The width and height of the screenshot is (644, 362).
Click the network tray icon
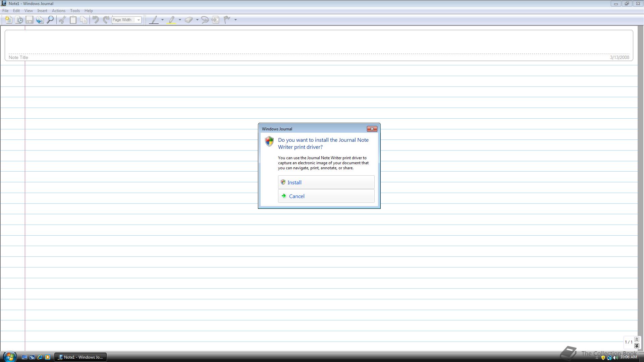(x=609, y=358)
